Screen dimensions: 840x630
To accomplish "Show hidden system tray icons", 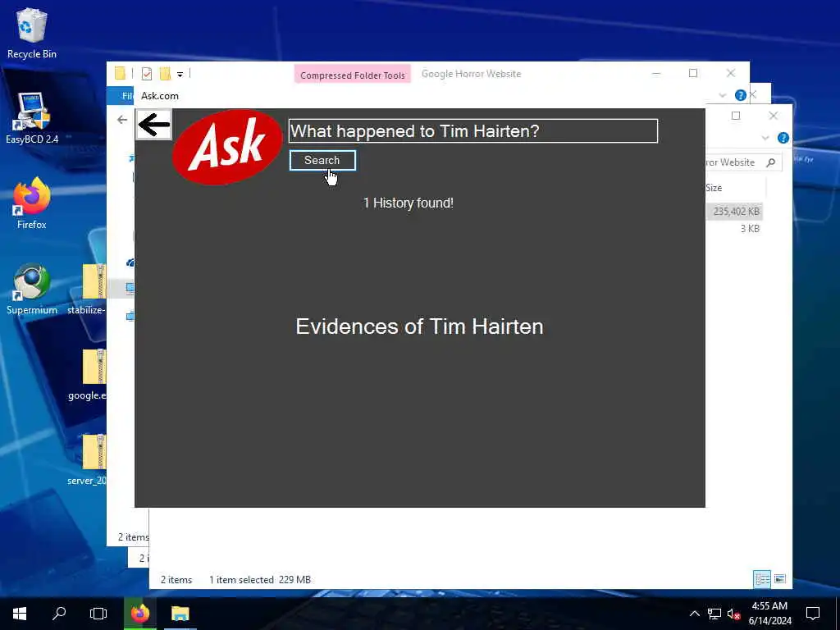I will [694, 614].
